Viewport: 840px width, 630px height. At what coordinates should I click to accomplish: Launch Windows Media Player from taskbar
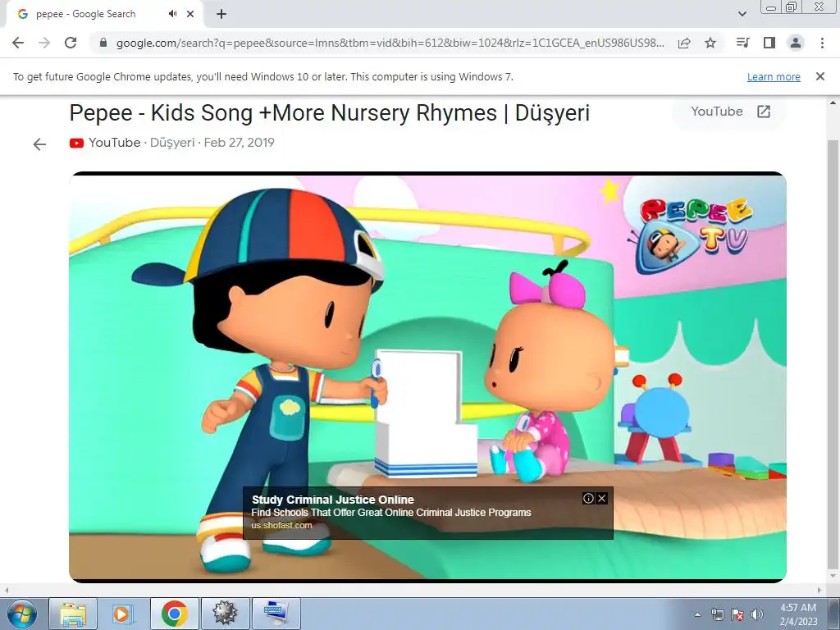click(122, 614)
